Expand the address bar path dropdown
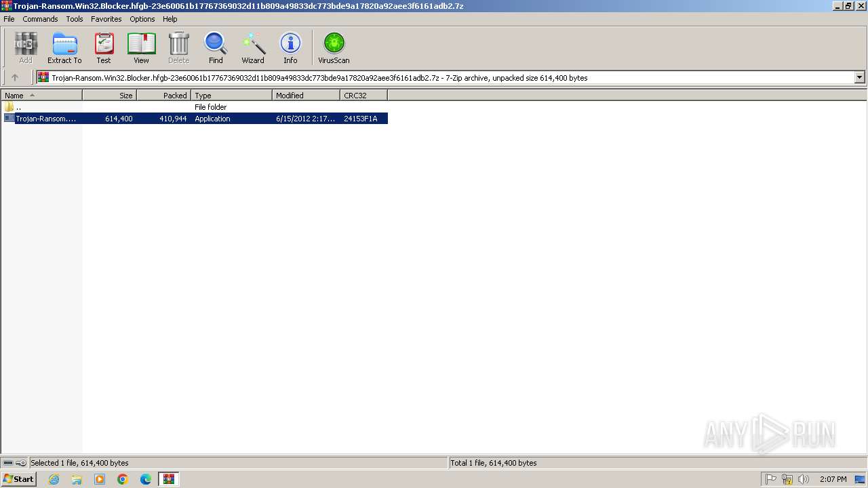 (859, 77)
